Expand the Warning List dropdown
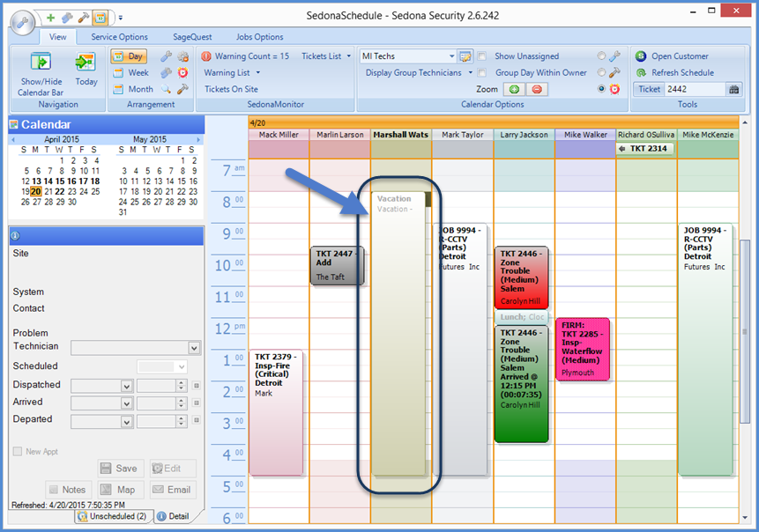 258,73
